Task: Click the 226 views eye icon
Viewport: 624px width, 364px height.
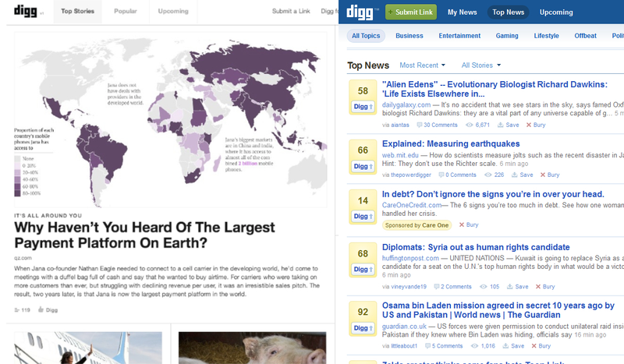Action: [488, 175]
